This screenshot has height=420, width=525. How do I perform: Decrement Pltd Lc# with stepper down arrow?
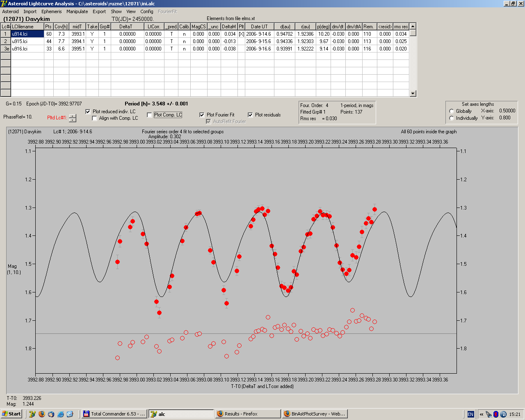[73, 120]
